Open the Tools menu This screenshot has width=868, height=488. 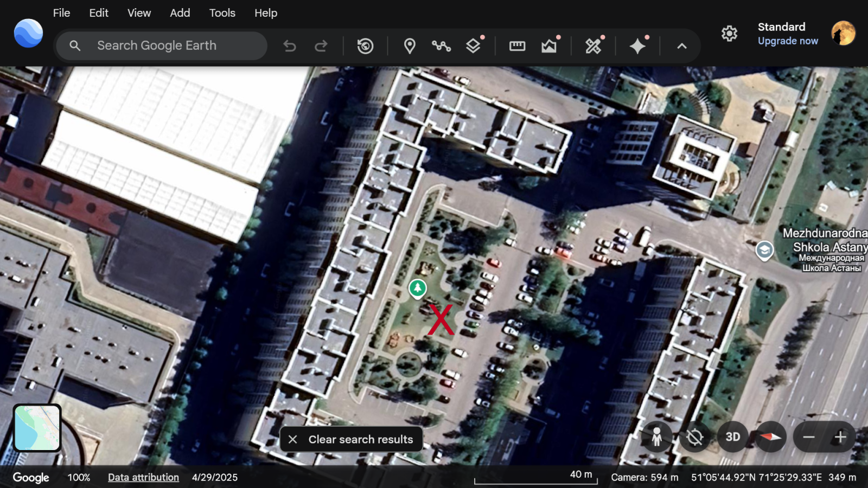coord(222,13)
